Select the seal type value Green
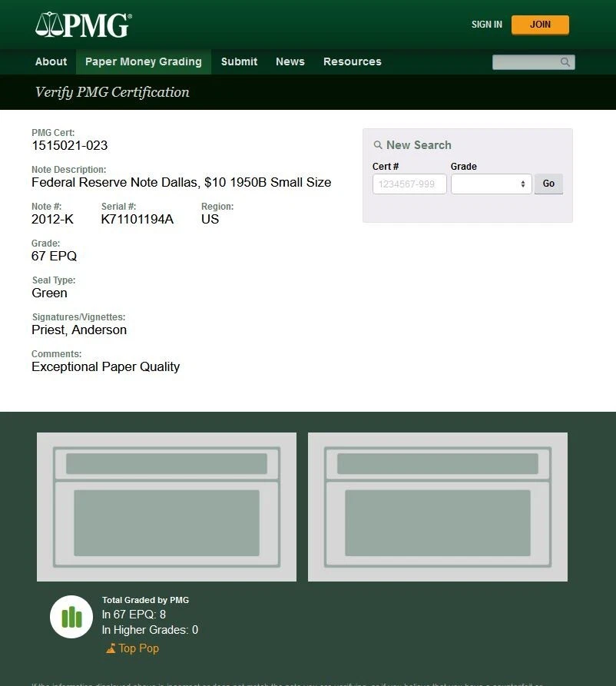This screenshot has width=616, height=686. pyautogui.click(x=49, y=293)
